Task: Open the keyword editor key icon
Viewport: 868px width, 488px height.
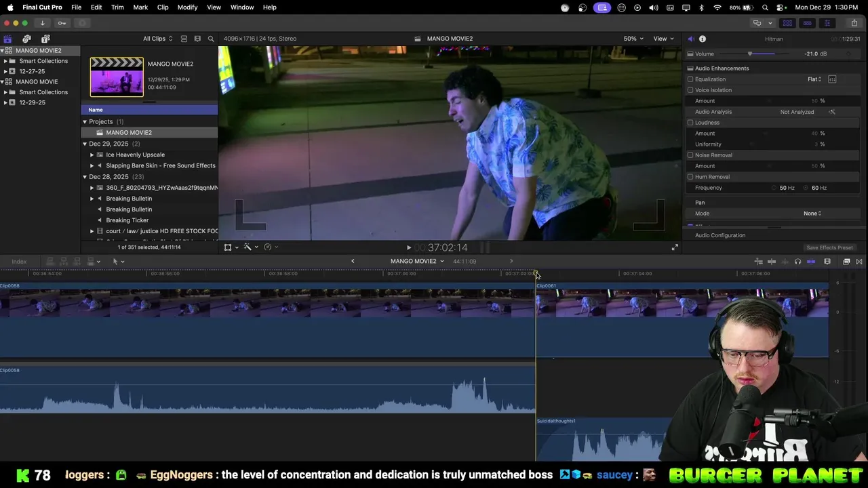Action: pos(62,23)
